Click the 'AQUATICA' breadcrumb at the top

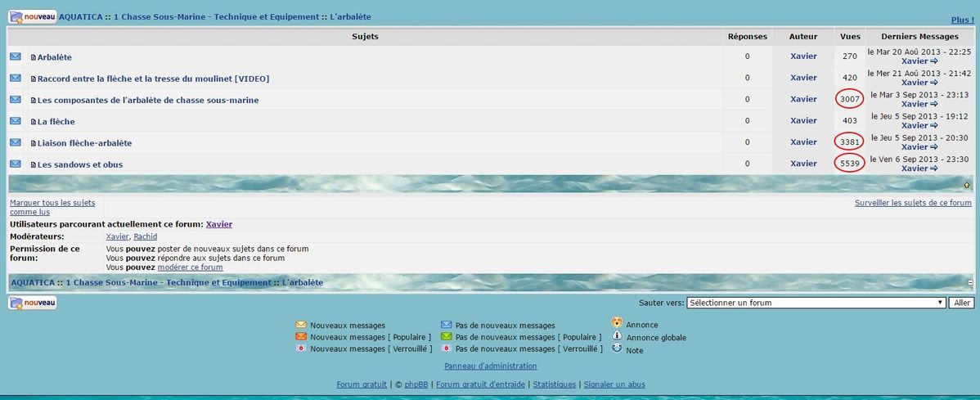pos(81,17)
